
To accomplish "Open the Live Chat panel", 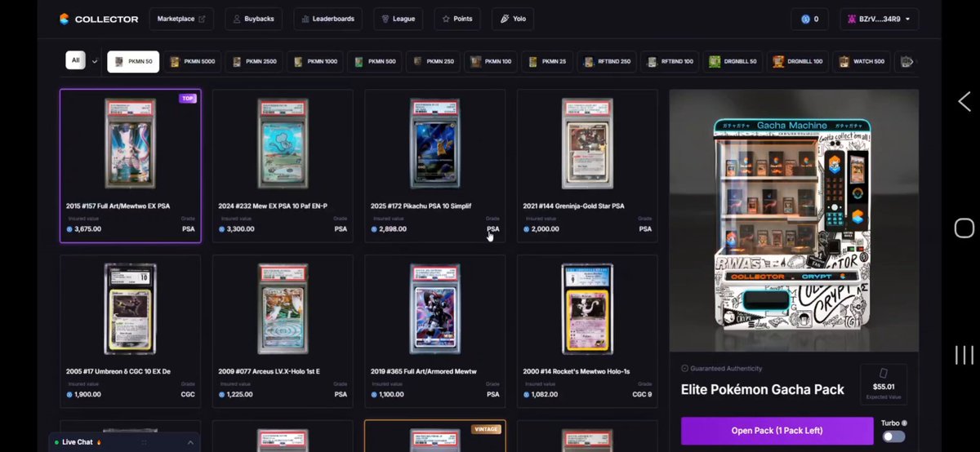I will click(124, 442).
